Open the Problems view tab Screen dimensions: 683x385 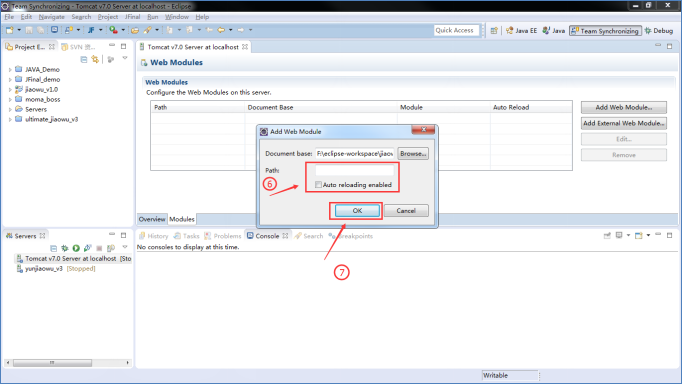(x=223, y=236)
